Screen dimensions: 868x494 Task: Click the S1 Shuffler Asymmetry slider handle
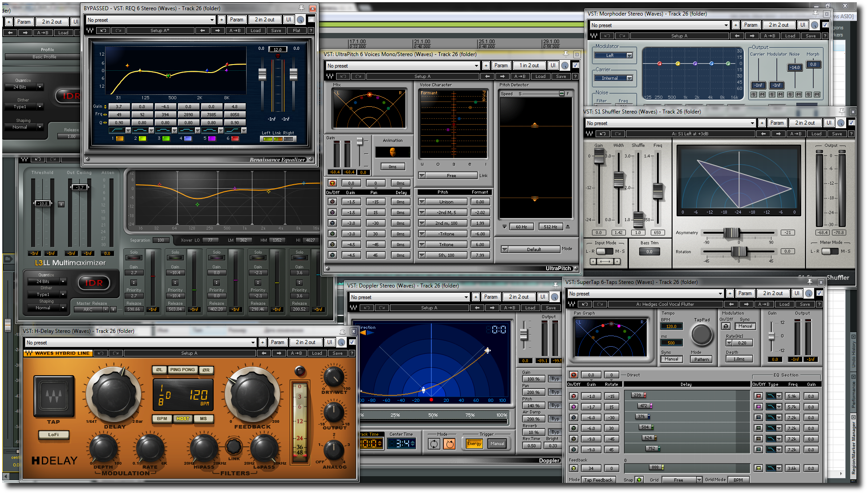pos(731,233)
